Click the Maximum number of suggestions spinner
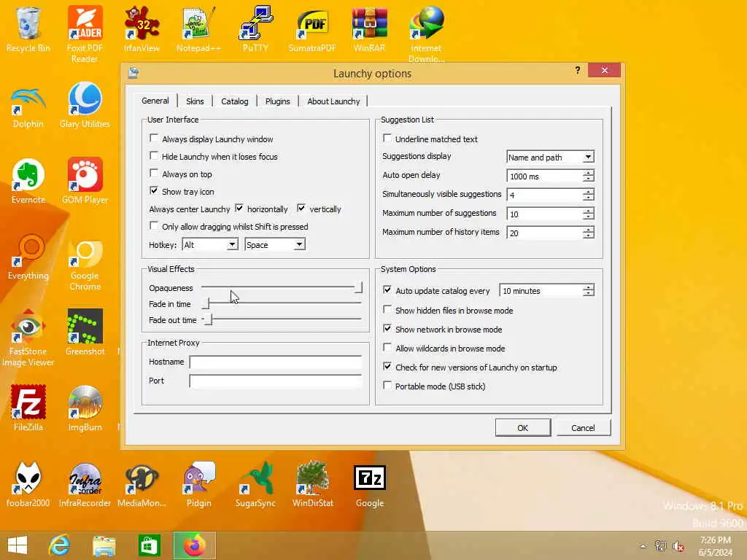Image resolution: width=747 pixels, height=560 pixels. coord(589,214)
